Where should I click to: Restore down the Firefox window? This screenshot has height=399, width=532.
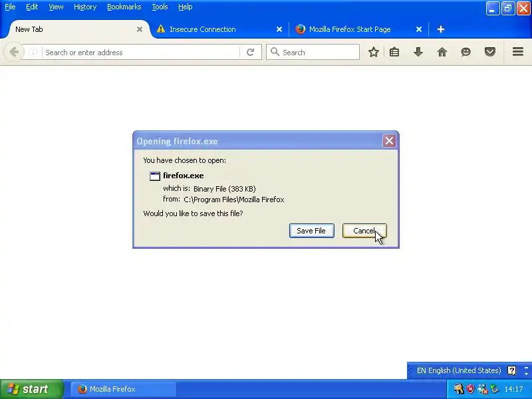508,8
